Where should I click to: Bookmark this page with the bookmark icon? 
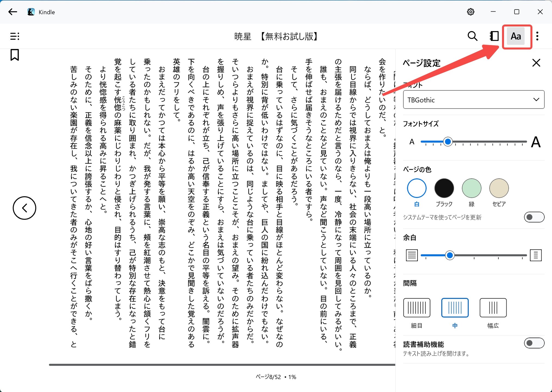click(x=15, y=55)
